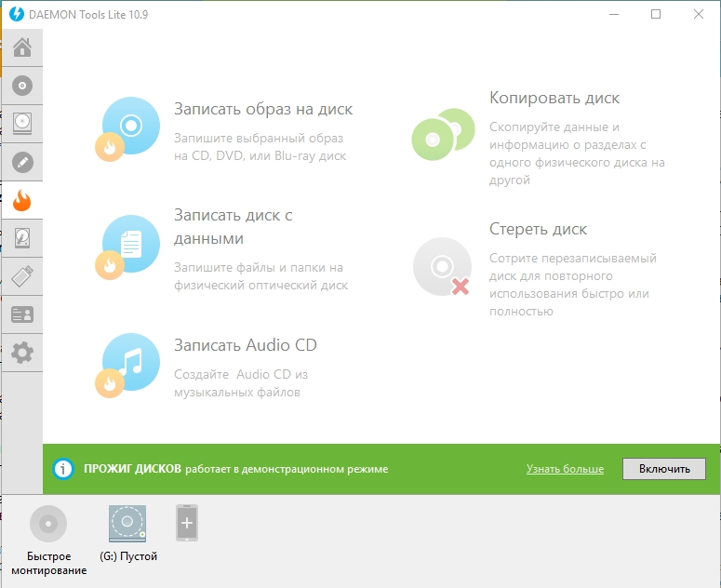Click the Quick Mount disc icon

tap(48, 523)
